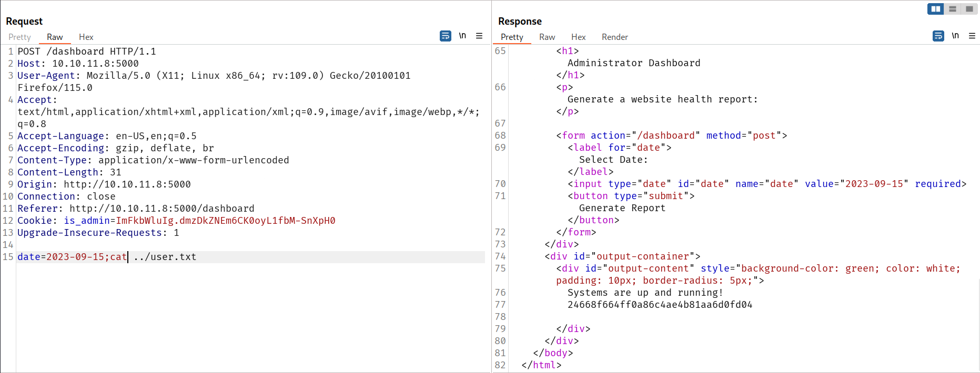Toggle word wrap in the Request panel
The width and height of the screenshot is (980, 373).
pos(446,36)
